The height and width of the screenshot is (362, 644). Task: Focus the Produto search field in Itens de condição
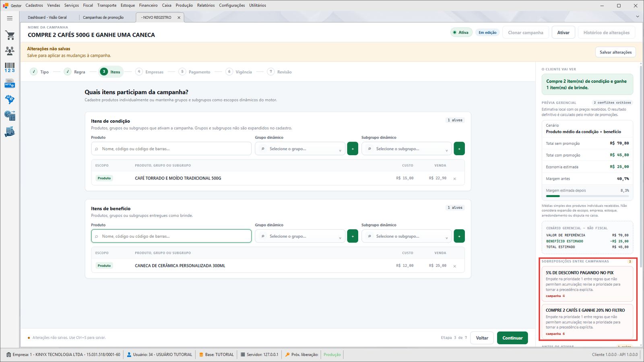(171, 148)
